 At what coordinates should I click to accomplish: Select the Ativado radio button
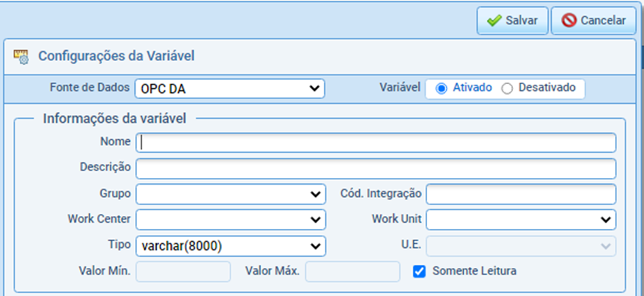click(441, 89)
